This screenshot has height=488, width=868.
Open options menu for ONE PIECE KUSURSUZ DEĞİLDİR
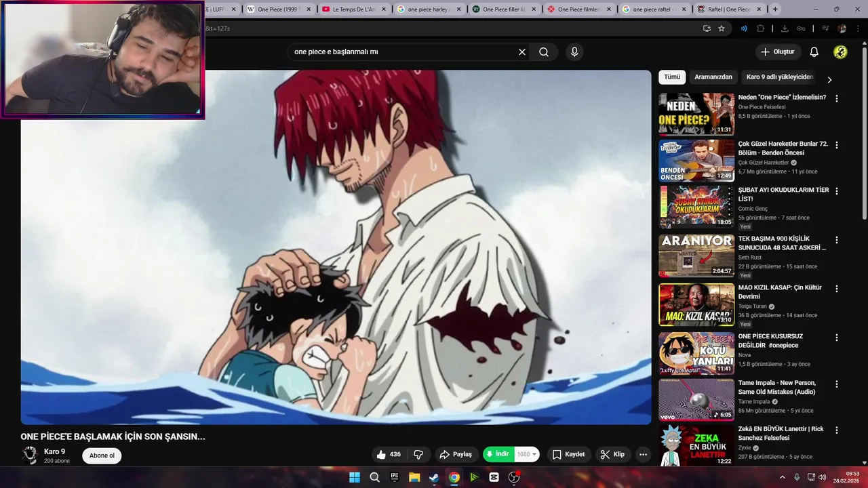coord(836,338)
